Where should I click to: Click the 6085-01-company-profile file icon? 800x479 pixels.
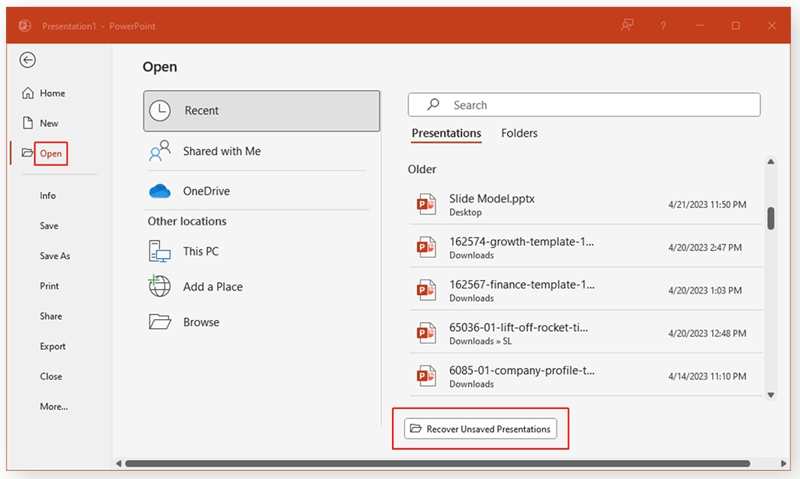[426, 376]
